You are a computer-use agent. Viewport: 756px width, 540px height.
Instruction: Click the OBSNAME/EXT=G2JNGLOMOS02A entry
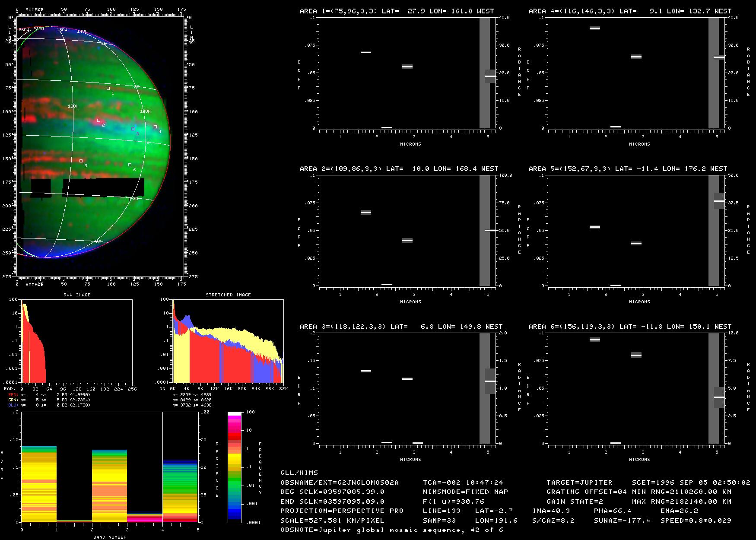point(340,483)
